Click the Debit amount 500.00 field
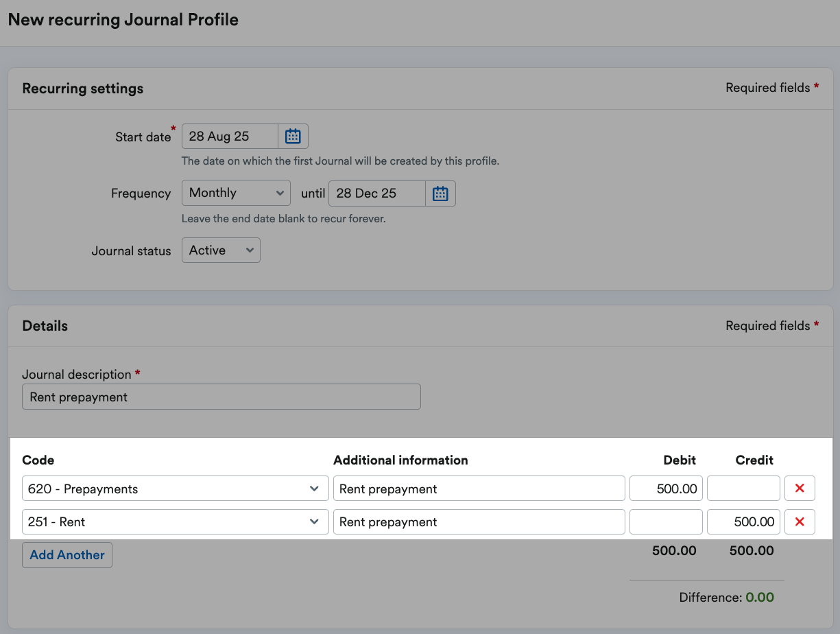 [666, 488]
